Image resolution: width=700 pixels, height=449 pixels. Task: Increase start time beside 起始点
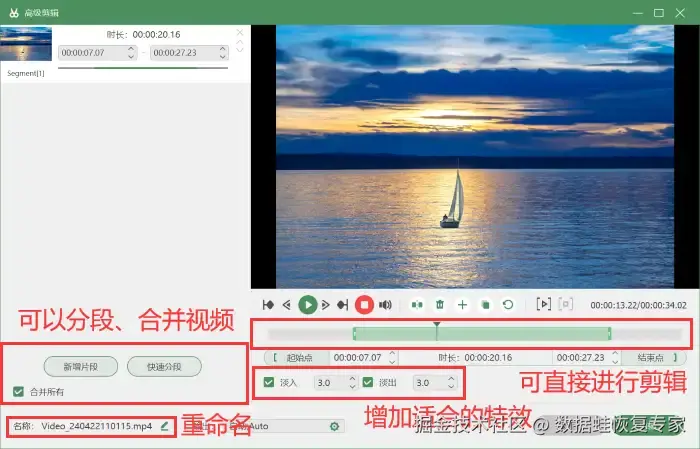pyautogui.click(x=392, y=353)
